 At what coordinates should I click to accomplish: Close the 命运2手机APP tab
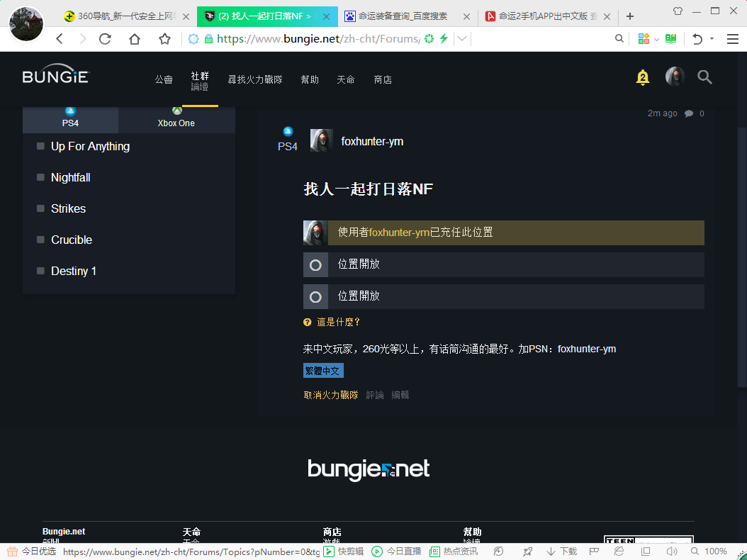[607, 17]
